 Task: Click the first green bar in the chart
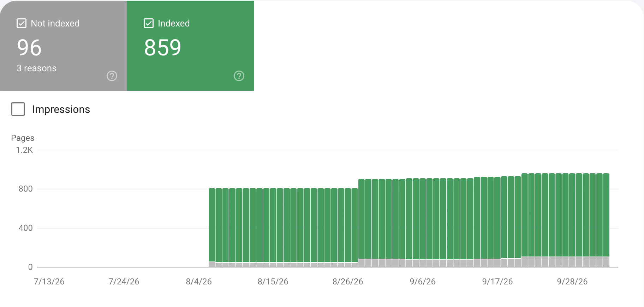click(x=212, y=225)
